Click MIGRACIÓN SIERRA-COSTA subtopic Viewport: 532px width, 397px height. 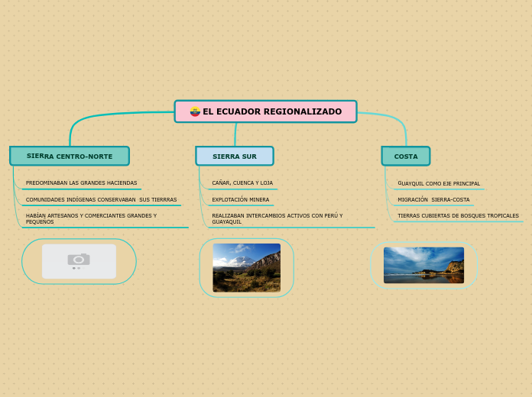(x=433, y=200)
